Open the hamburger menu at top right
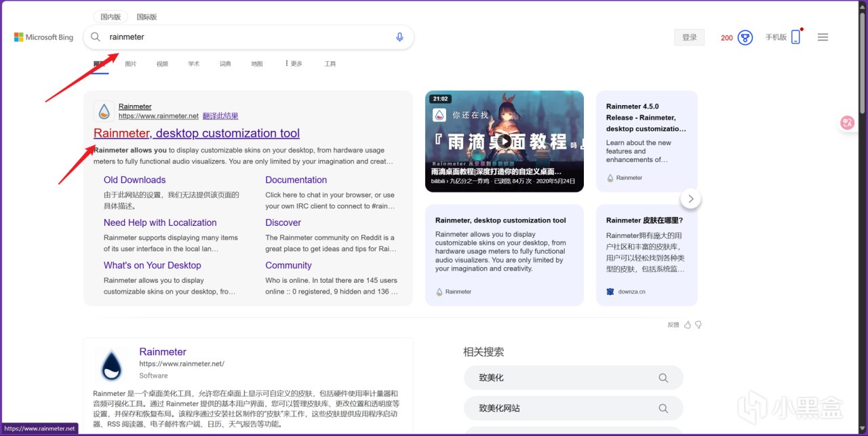Viewport: 868px width, 436px height. tap(823, 37)
